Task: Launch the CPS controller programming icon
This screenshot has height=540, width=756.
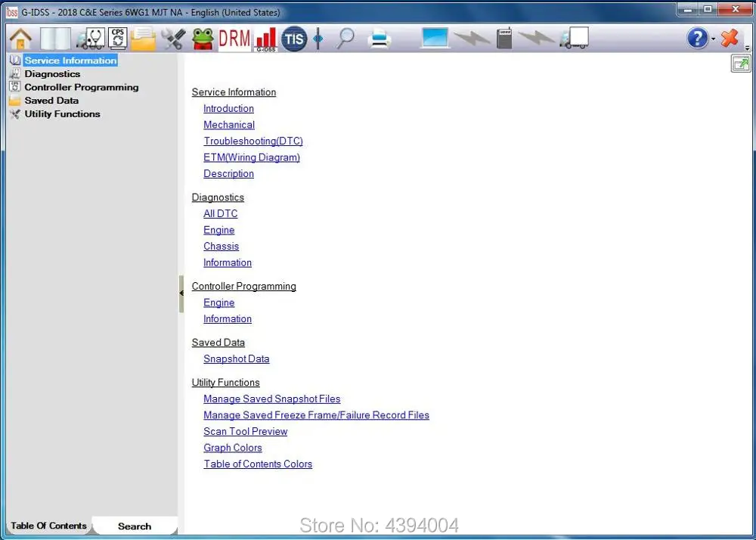Action: (x=118, y=39)
